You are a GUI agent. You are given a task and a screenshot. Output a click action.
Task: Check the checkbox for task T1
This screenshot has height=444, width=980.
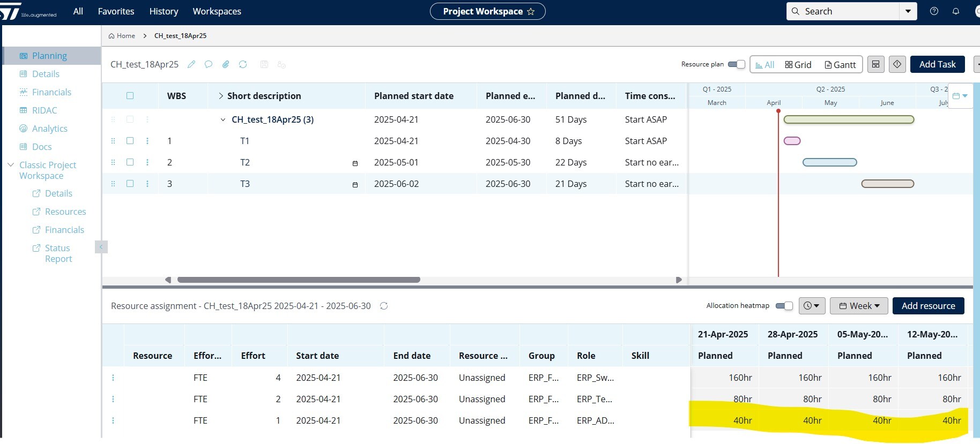130,140
